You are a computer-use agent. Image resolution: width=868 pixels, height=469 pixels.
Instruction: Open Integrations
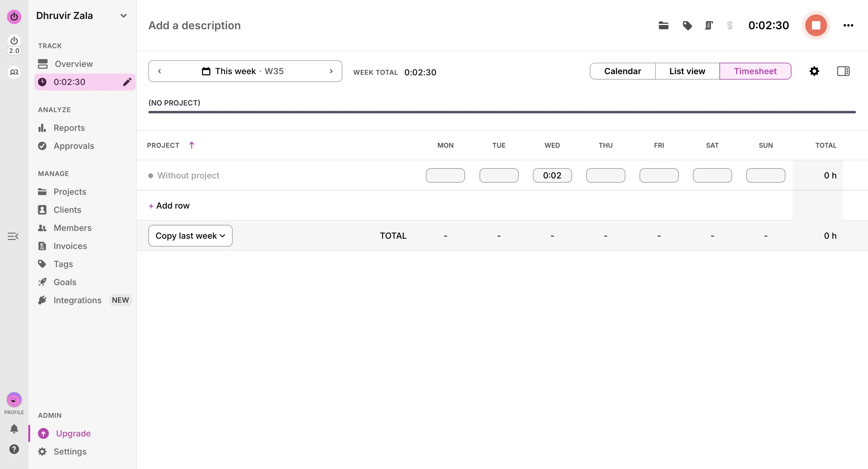click(77, 300)
